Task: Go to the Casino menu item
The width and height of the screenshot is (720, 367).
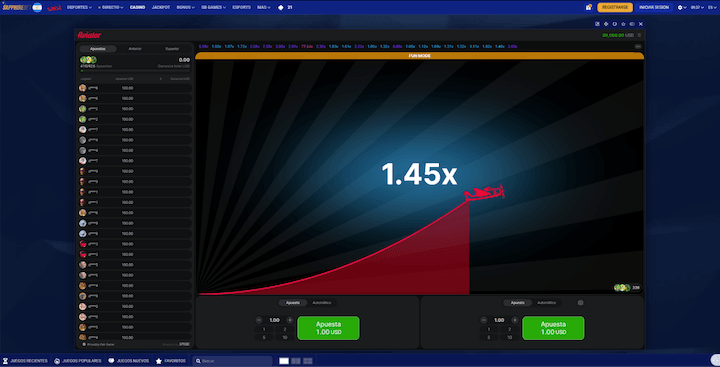Action: coord(137,7)
